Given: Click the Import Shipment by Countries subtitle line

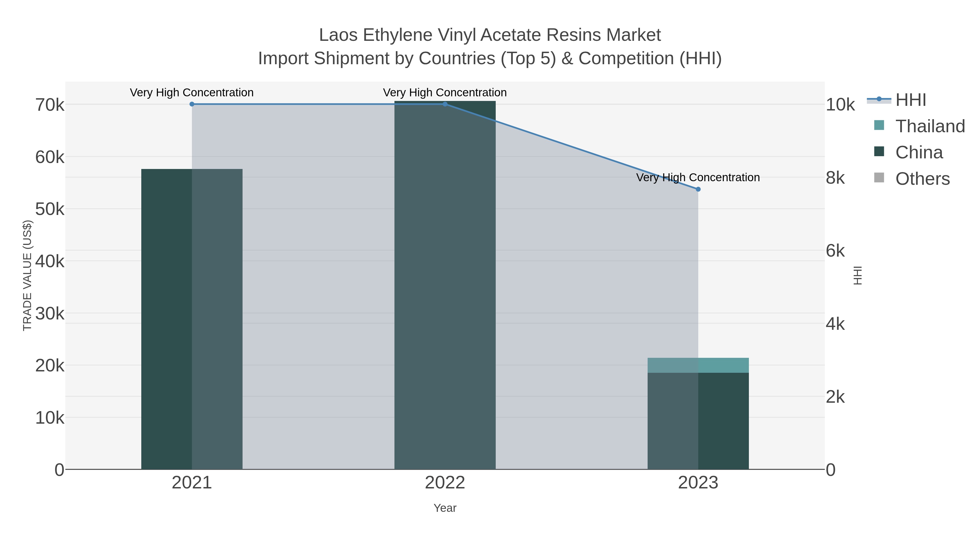Looking at the screenshot, I should (490, 59).
